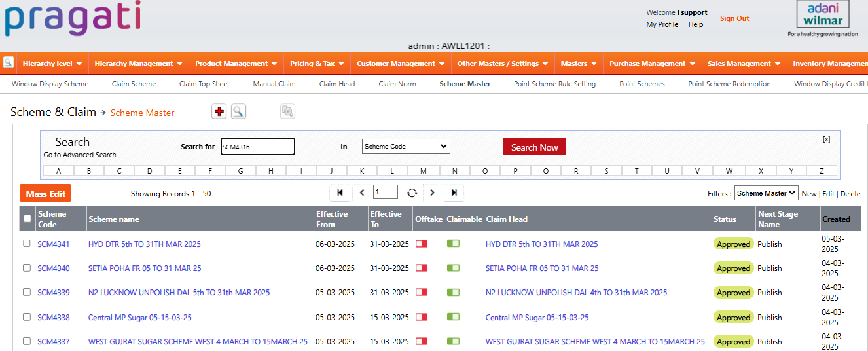The image size is (868, 351).
Task: Click the Search Now button
Action: click(x=534, y=147)
